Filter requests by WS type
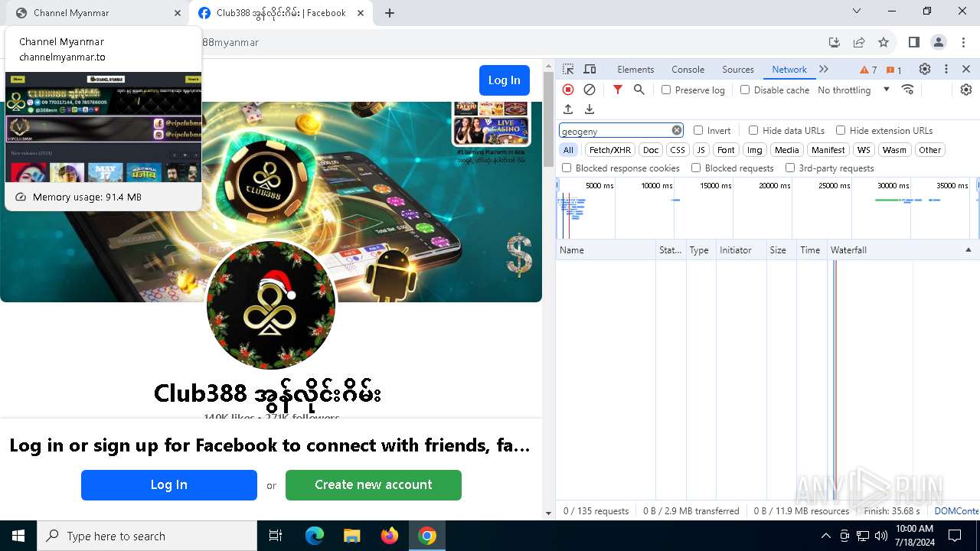The image size is (980, 551). click(864, 150)
